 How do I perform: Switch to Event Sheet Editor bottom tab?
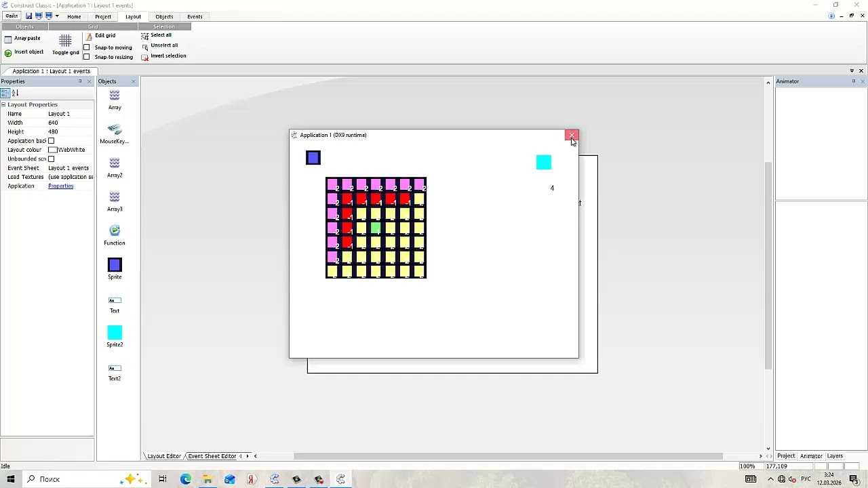tap(212, 456)
